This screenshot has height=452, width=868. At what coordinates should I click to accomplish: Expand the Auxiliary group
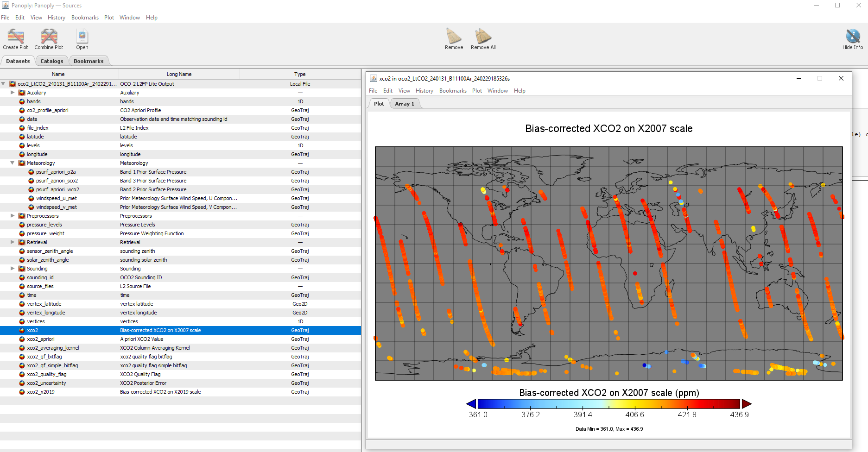13,93
